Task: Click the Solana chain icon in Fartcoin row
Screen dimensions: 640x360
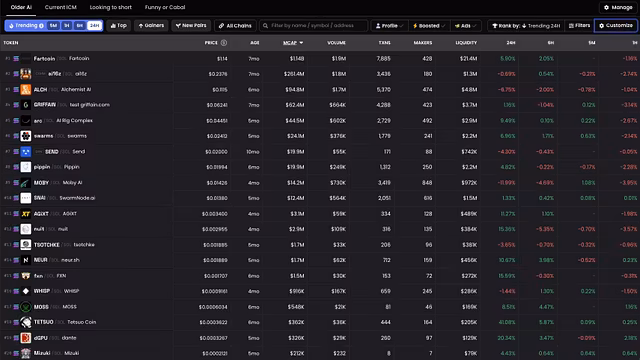Action: [x=16, y=59]
